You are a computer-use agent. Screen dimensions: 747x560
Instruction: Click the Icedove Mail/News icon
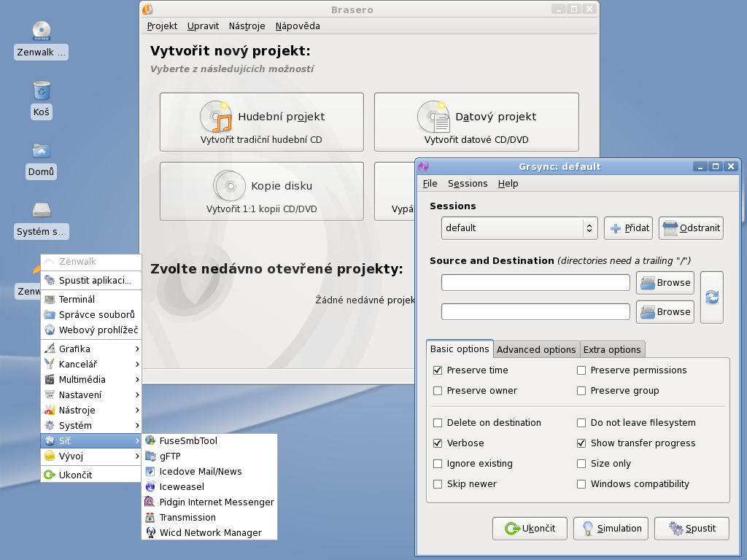pyautogui.click(x=150, y=472)
